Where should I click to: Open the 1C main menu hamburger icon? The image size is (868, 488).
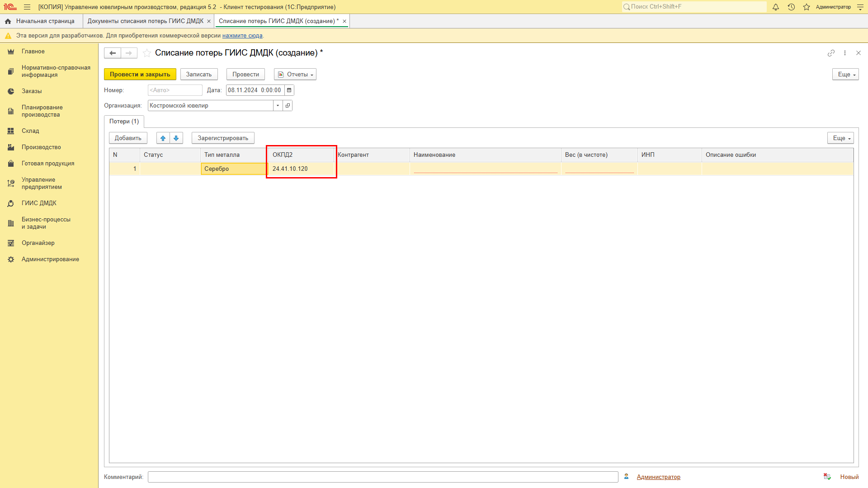(x=27, y=7)
